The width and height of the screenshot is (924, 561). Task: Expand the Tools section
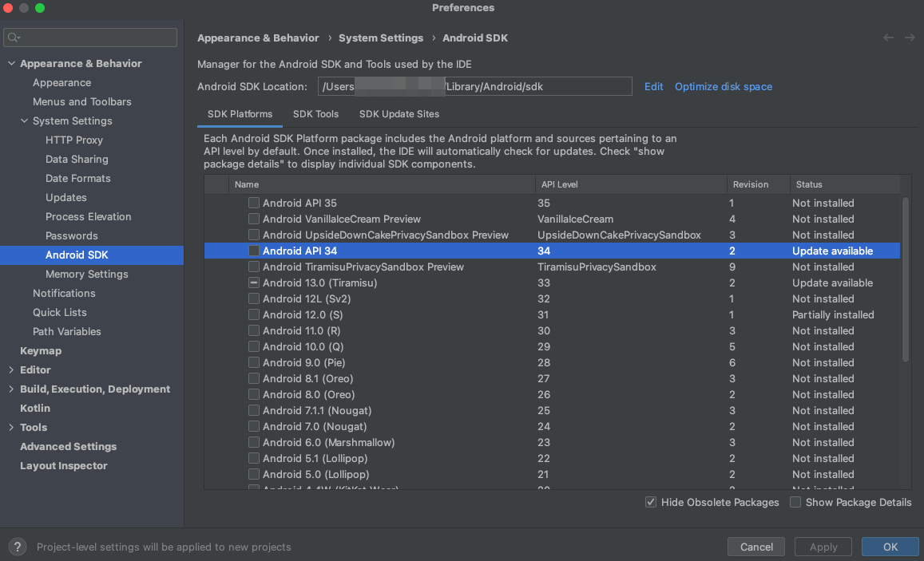point(11,428)
